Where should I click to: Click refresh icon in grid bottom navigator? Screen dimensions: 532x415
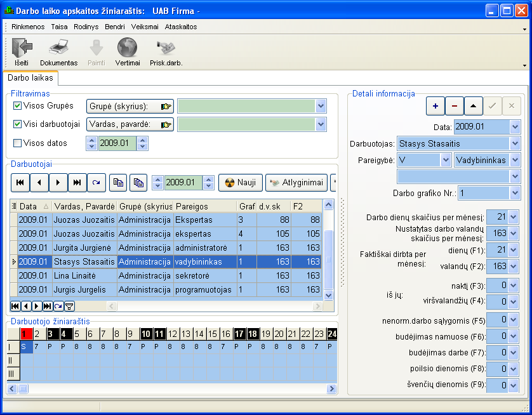[58, 306]
